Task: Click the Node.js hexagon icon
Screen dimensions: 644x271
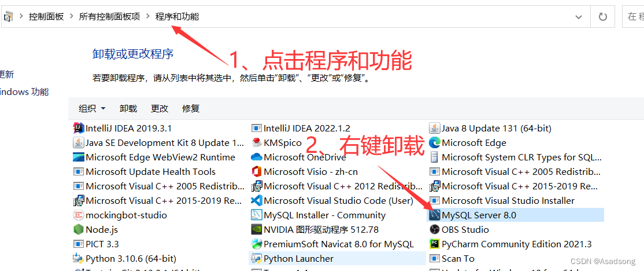Action: click(x=79, y=229)
